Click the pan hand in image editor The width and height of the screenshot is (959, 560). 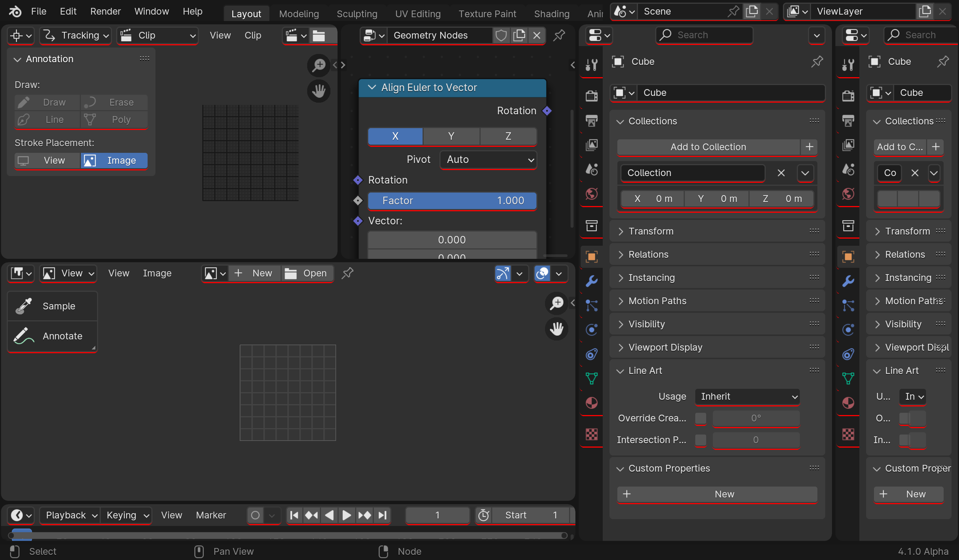point(556,329)
